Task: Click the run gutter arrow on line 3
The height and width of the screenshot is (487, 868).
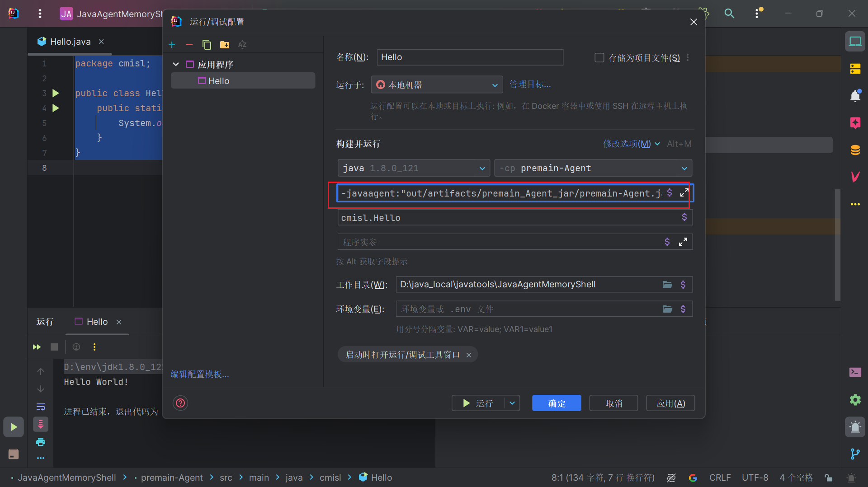Action: point(56,93)
